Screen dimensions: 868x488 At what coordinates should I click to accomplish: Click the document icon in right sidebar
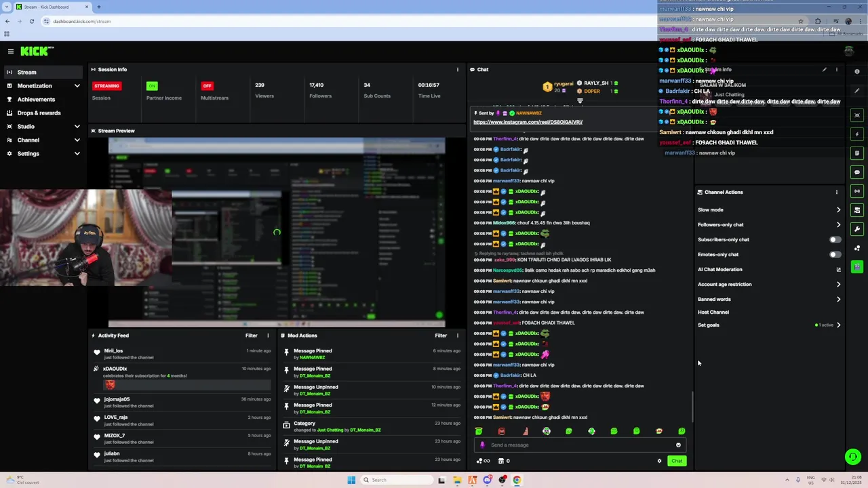[857, 153]
